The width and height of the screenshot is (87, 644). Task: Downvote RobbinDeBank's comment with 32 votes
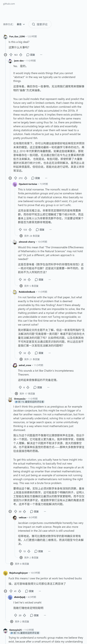pyautogui.click(x=29, y=353)
